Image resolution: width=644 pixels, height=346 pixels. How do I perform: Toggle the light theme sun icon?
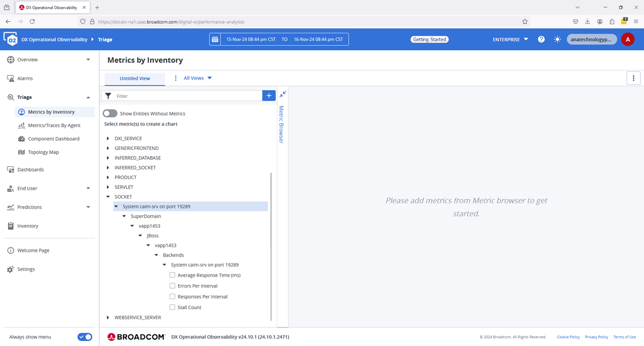click(557, 39)
